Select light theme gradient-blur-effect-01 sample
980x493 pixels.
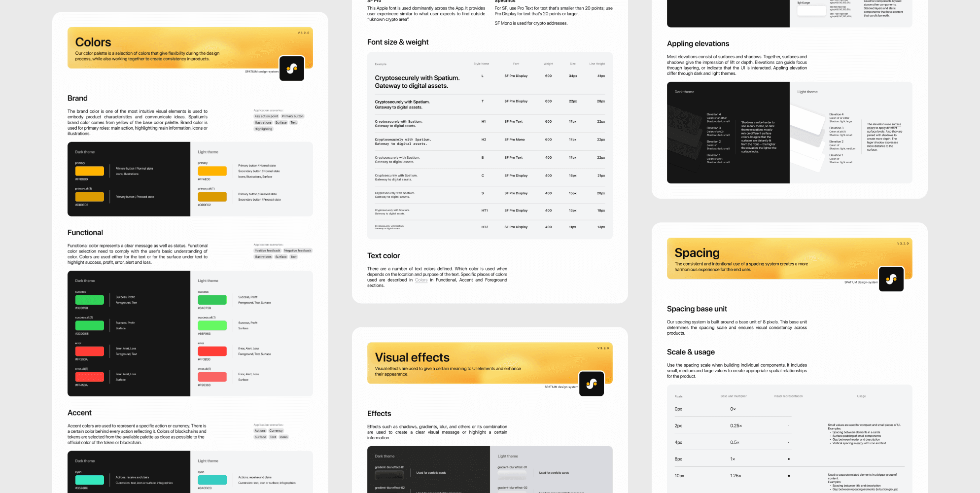(x=512, y=475)
